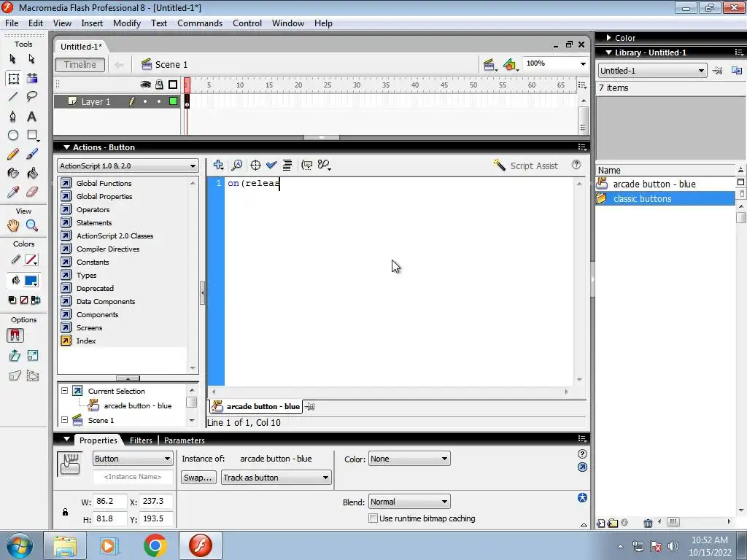Viewport: 747px width, 560px height.
Task: Open the File menu
Action: (12, 23)
